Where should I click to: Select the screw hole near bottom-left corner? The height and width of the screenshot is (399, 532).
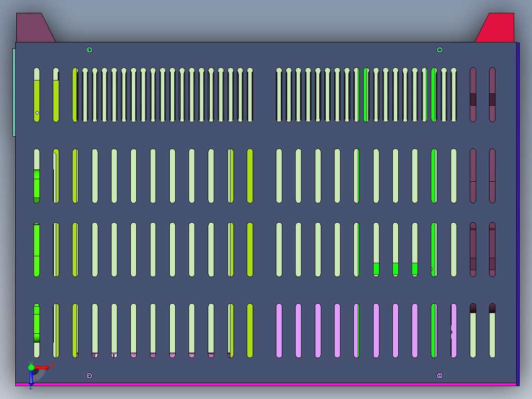[89, 376]
